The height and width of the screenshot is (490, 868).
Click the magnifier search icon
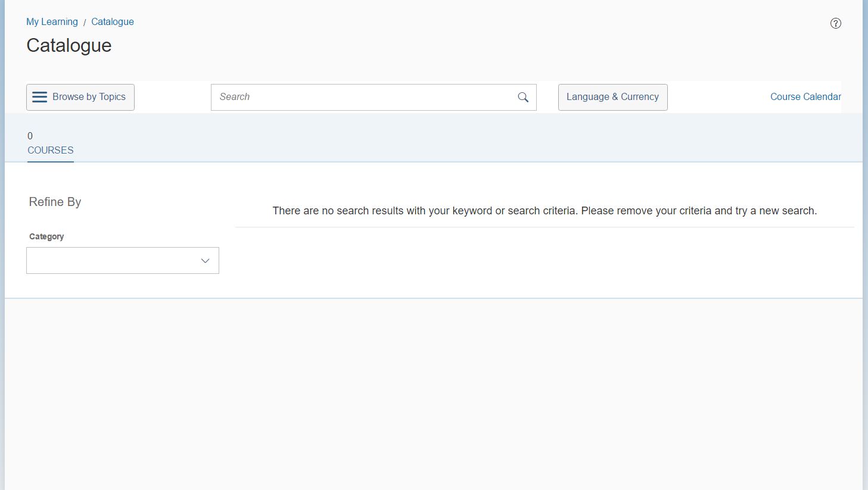[x=523, y=97]
